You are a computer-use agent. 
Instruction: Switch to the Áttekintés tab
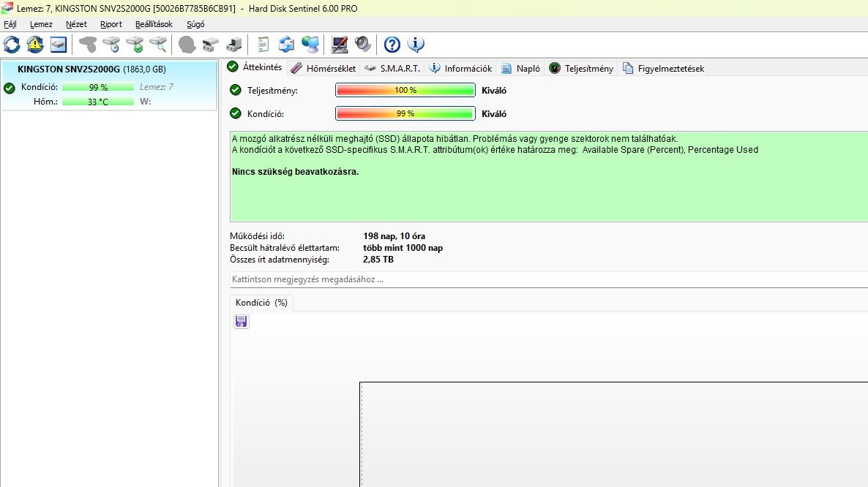point(255,67)
